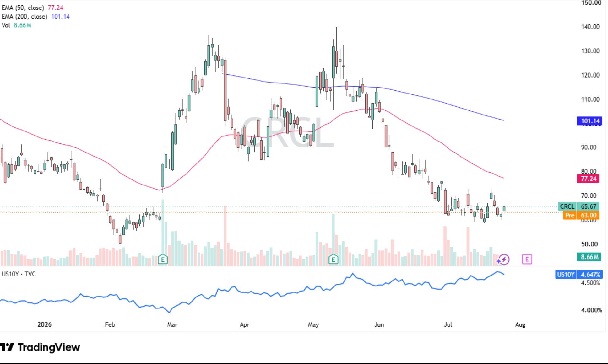
Task: Click the CRCL 65.67 price tag
Action: tap(578, 206)
